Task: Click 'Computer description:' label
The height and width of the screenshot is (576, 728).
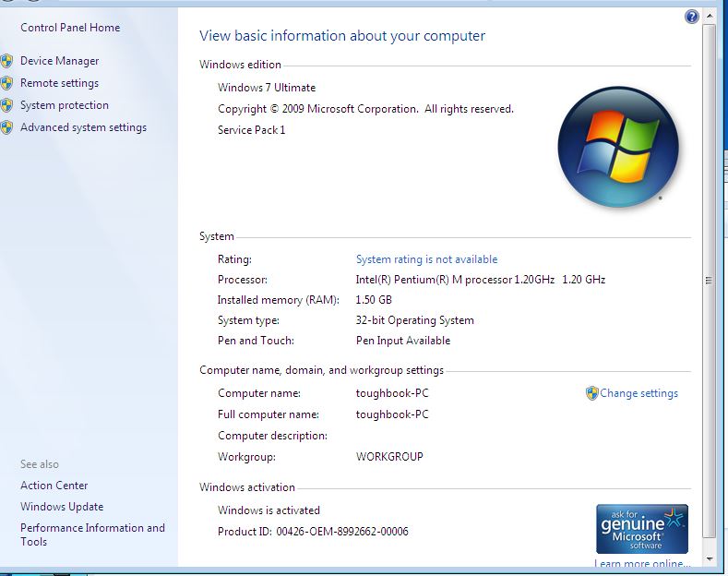Action: pos(272,436)
